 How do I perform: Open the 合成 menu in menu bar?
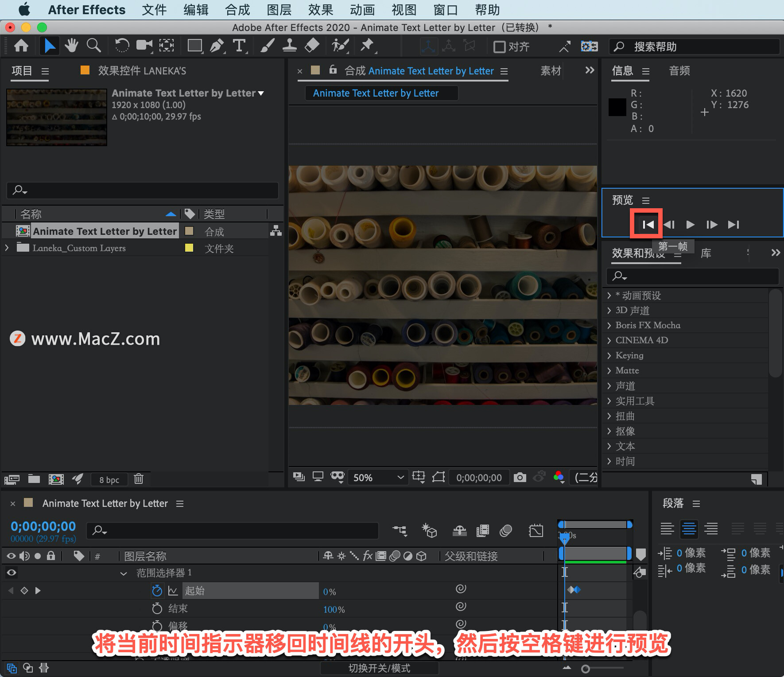tap(237, 10)
